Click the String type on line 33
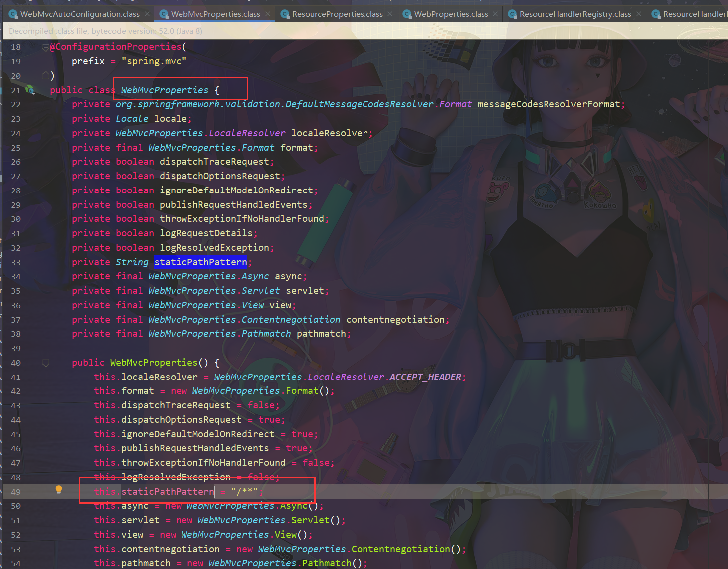728x569 pixels. (132, 262)
